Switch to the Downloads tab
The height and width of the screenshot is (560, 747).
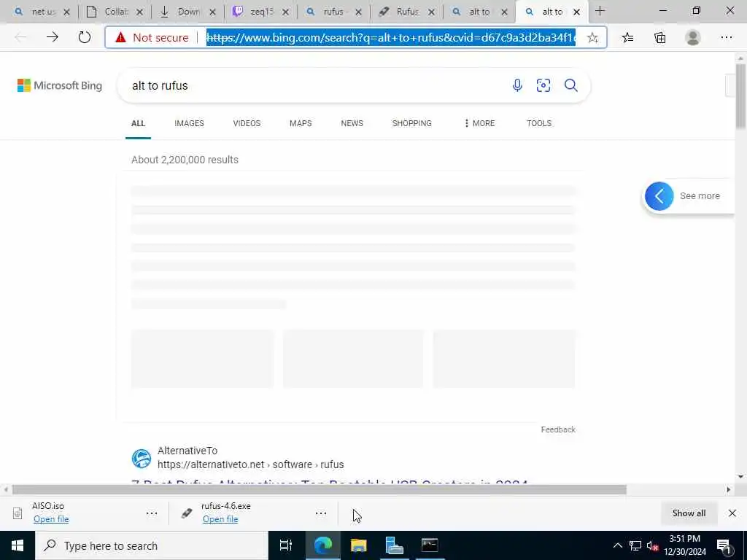189,12
